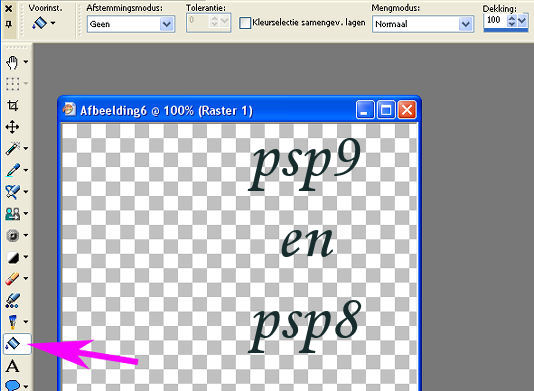
Task: Select the Preset Shape speech bubble tool
Action: (x=13, y=385)
